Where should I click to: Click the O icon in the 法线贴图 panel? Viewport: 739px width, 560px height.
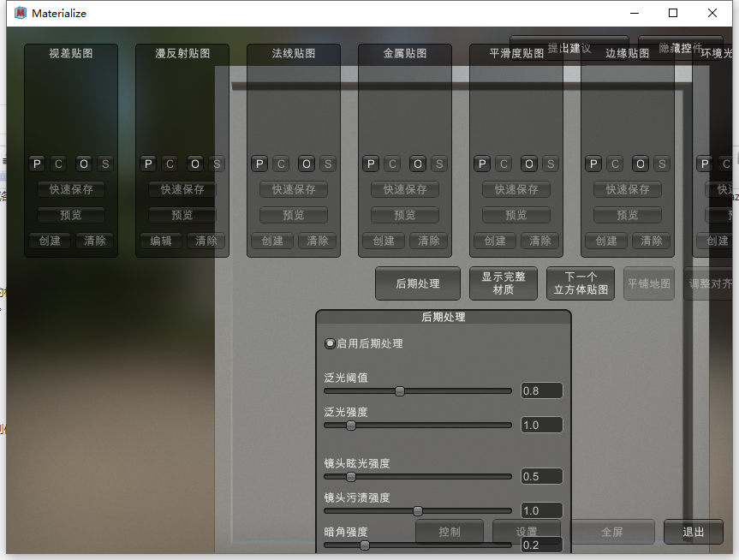[307, 163]
